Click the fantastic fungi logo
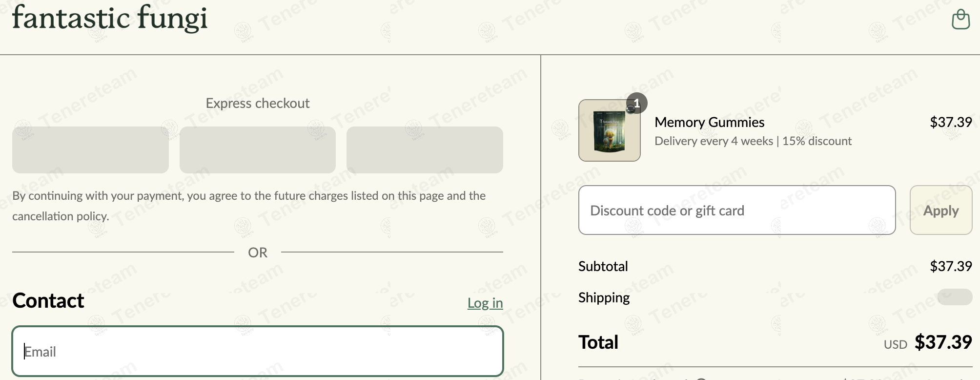980x380 pixels. coord(110,18)
